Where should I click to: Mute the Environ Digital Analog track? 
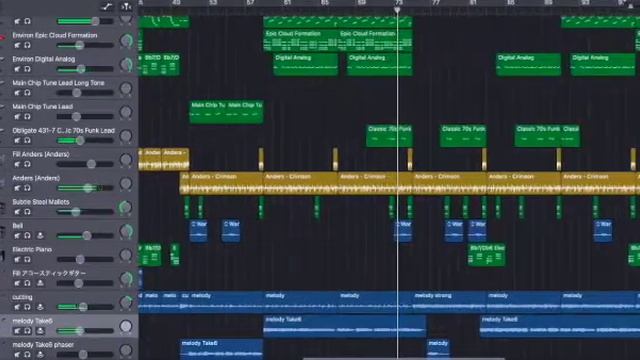17,69
